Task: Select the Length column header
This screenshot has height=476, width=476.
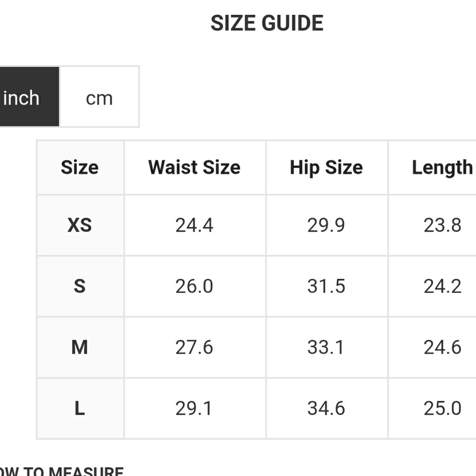Action: pos(442,168)
